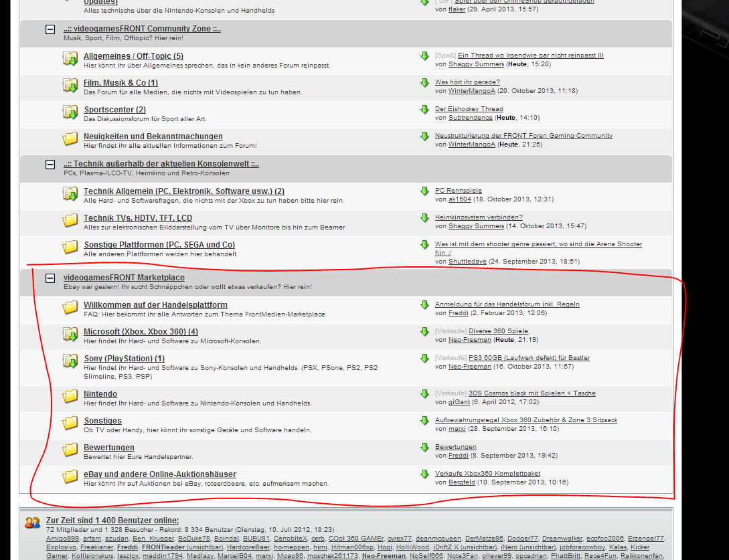This screenshot has height=560, width=729.
Task: Open thread Heimkinosystem verbinden?
Action: coord(478,217)
